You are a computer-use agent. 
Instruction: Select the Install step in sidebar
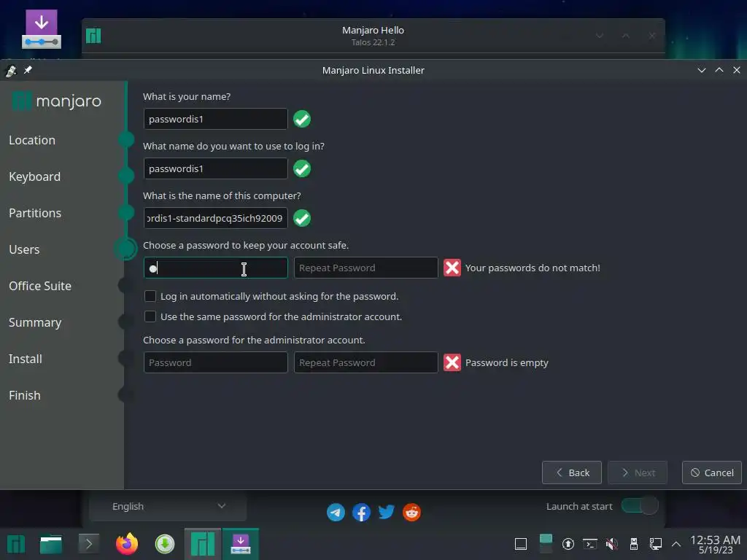pyautogui.click(x=26, y=359)
